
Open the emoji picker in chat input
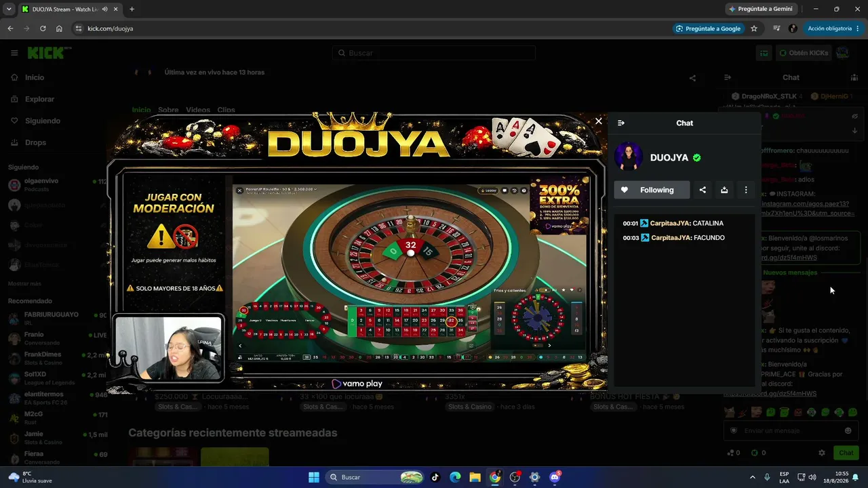click(848, 430)
